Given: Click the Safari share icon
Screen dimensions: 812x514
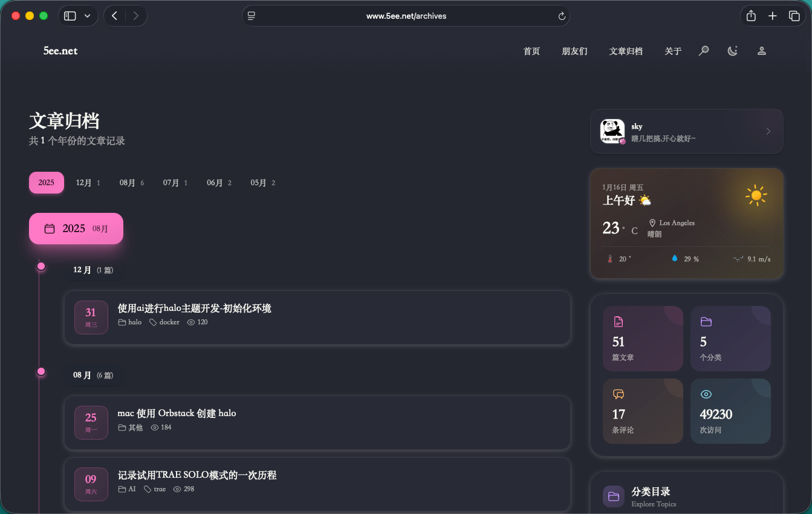Looking at the screenshot, I should 751,16.
